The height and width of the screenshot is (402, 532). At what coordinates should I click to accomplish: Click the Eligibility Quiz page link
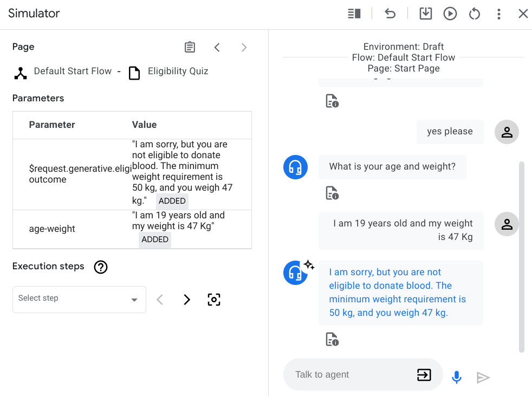coord(178,72)
